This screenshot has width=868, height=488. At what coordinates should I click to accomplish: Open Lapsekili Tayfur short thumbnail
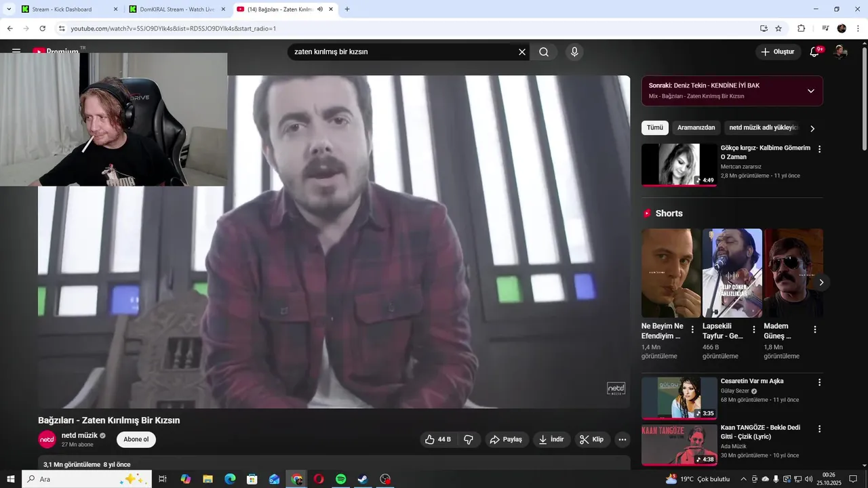pos(732,273)
